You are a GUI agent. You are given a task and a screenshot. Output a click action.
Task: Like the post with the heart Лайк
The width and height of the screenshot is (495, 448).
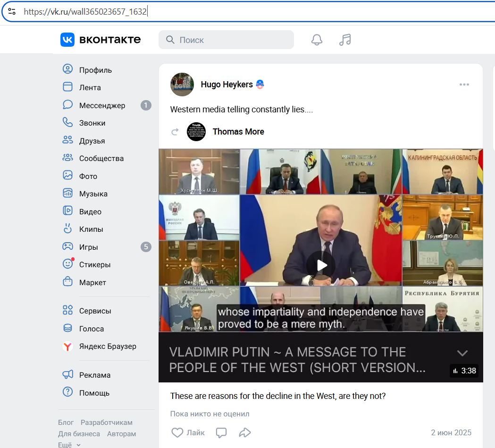click(x=188, y=432)
